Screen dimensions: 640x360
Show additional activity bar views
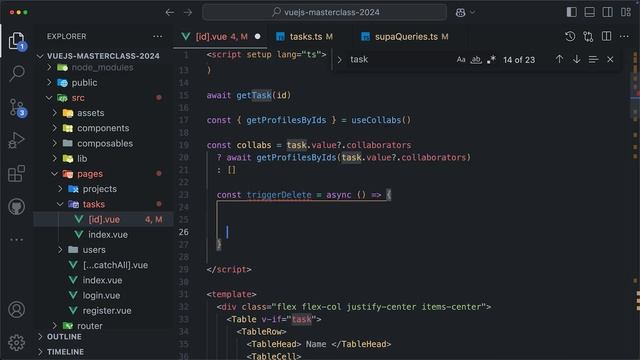tap(17, 240)
